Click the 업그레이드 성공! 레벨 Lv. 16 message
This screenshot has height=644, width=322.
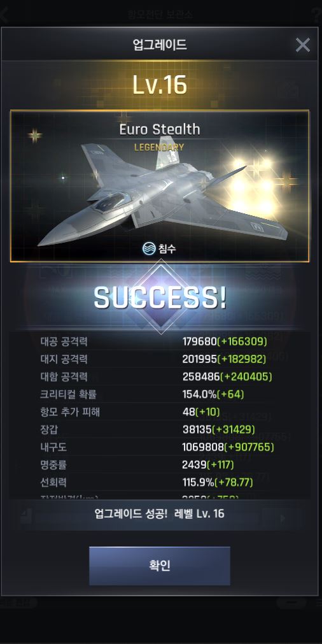pos(160,514)
